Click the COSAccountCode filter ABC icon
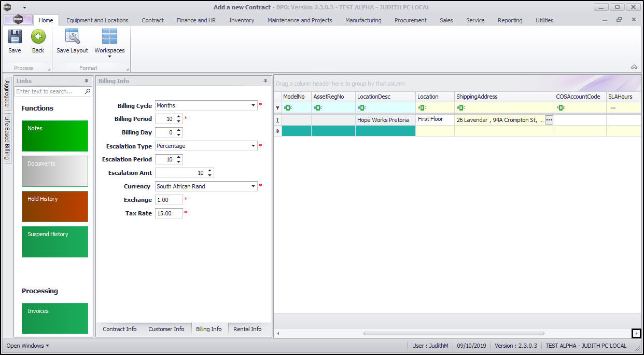Image resolution: width=644 pixels, height=355 pixels. coord(561,108)
